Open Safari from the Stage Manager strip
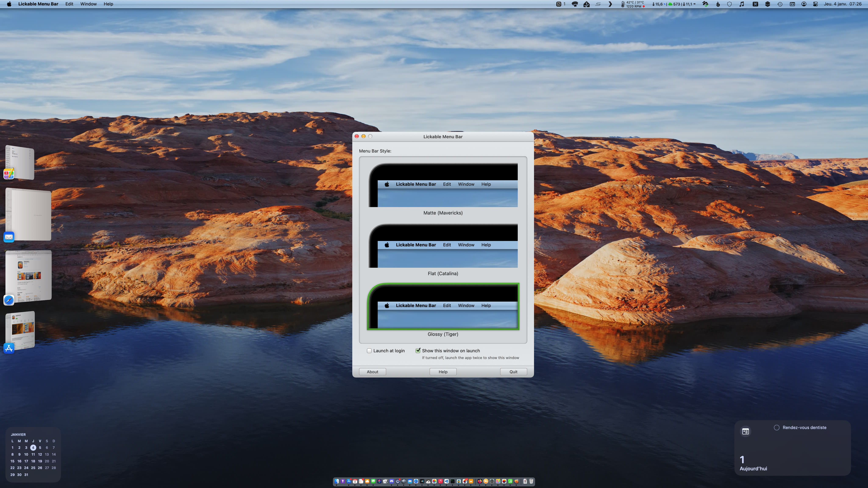Screen dimensions: 868x488 click(x=9, y=300)
